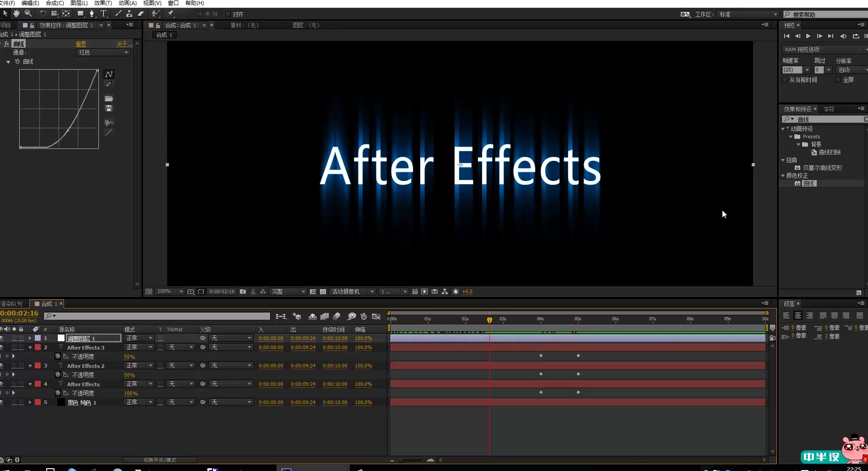This screenshot has height=471, width=868.
Task: Enable motion blur switch in timeline toolbar
Action: [336, 316]
